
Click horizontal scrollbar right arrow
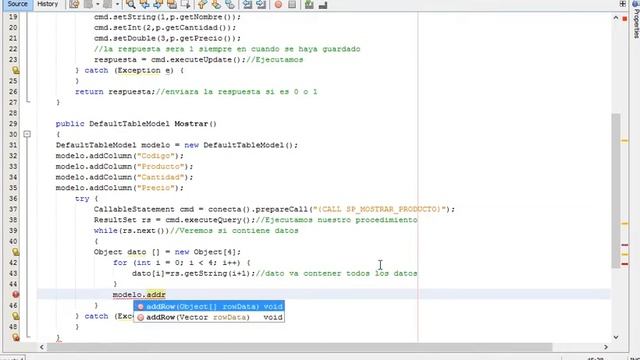point(606,347)
